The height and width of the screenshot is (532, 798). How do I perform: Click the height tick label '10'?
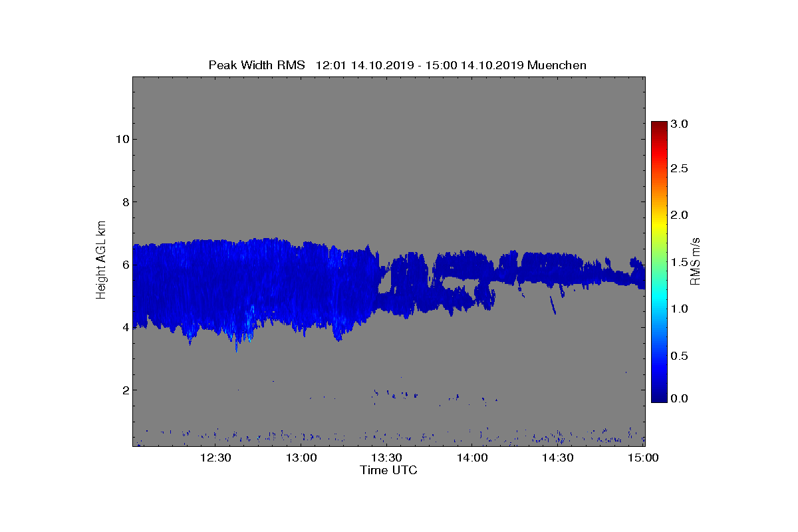point(121,139)
